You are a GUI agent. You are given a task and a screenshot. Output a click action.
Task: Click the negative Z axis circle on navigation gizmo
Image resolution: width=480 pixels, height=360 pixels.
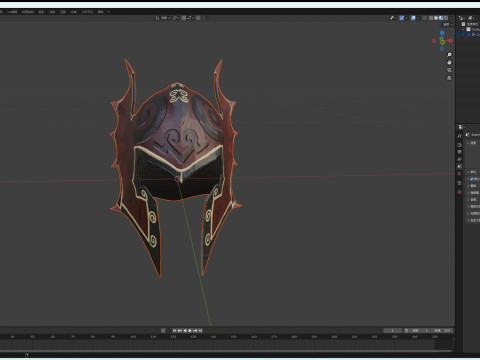click(x=442, y=49)
